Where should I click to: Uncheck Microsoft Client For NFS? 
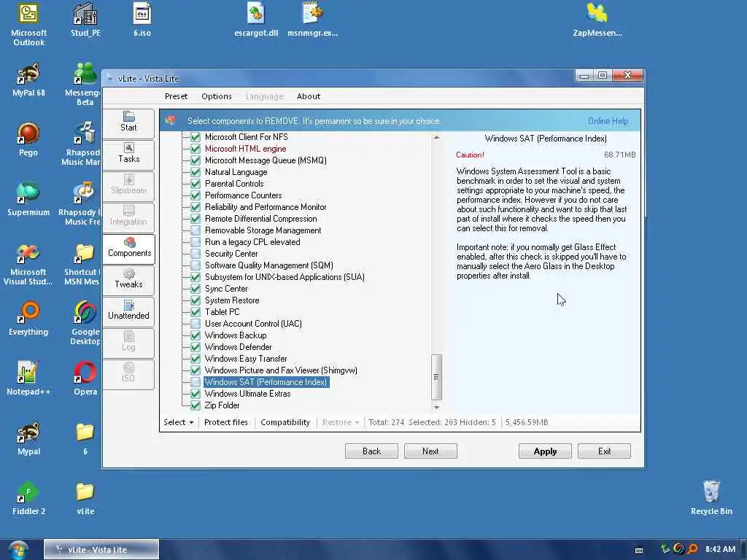[196, 137]
